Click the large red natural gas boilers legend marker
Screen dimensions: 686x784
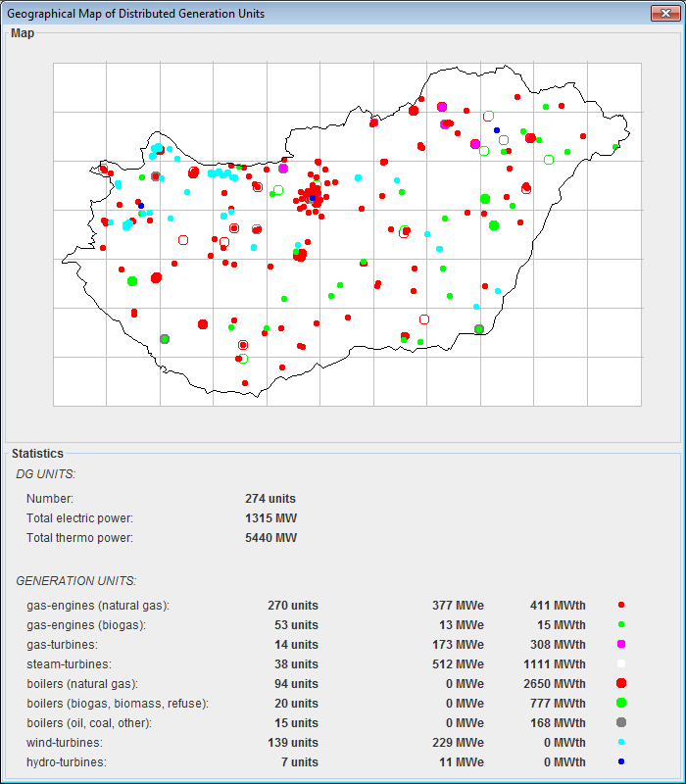pyautogui.click(x=621, y=683)
